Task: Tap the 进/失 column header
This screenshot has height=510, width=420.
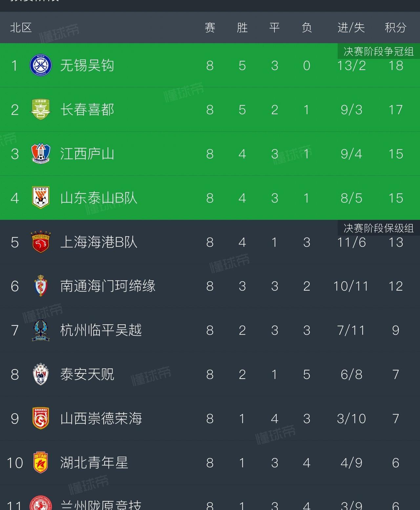Action: tap(351, 28)
